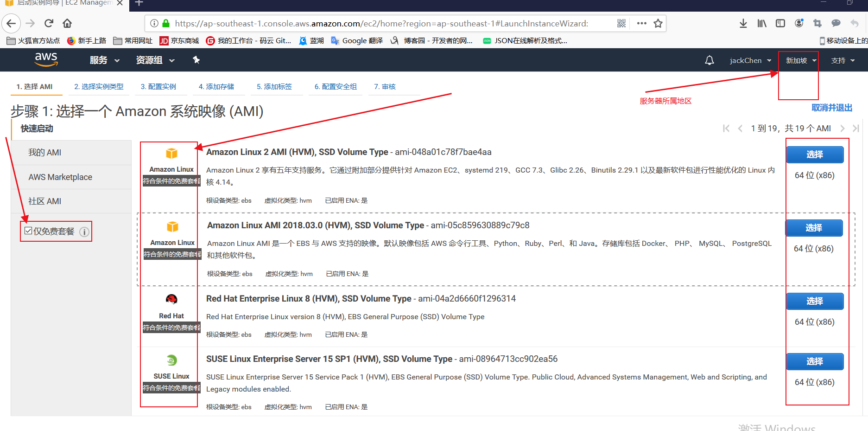Viewport: 868px width, 431px height.
Task: Click the Amazon Linux 2 AMI (HVM) title
Action: tap(297, 152)
